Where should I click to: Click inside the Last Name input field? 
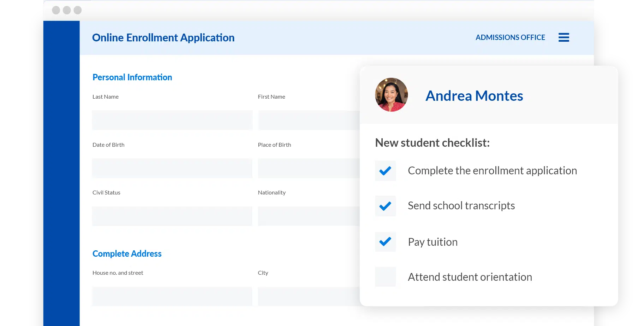coord(172,120)
